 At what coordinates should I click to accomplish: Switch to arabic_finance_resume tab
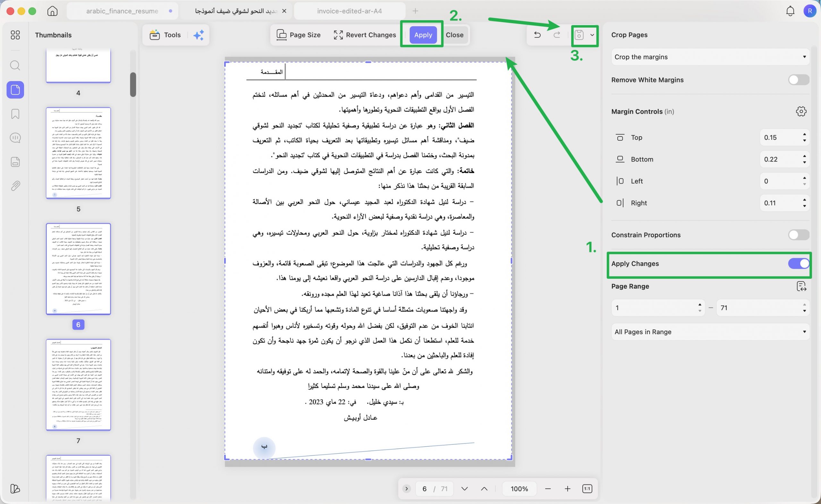[122, 11]
